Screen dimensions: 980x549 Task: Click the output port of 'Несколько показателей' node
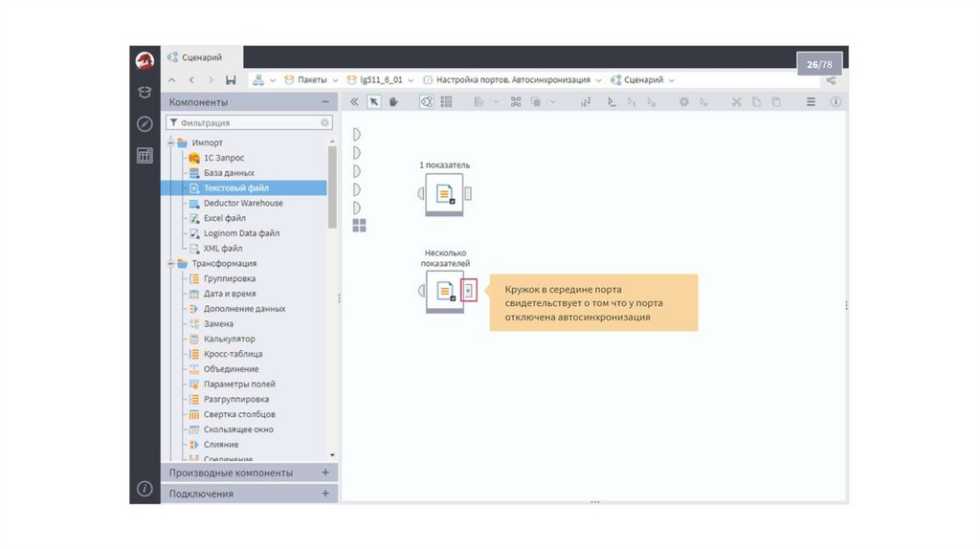coord(468,291)
